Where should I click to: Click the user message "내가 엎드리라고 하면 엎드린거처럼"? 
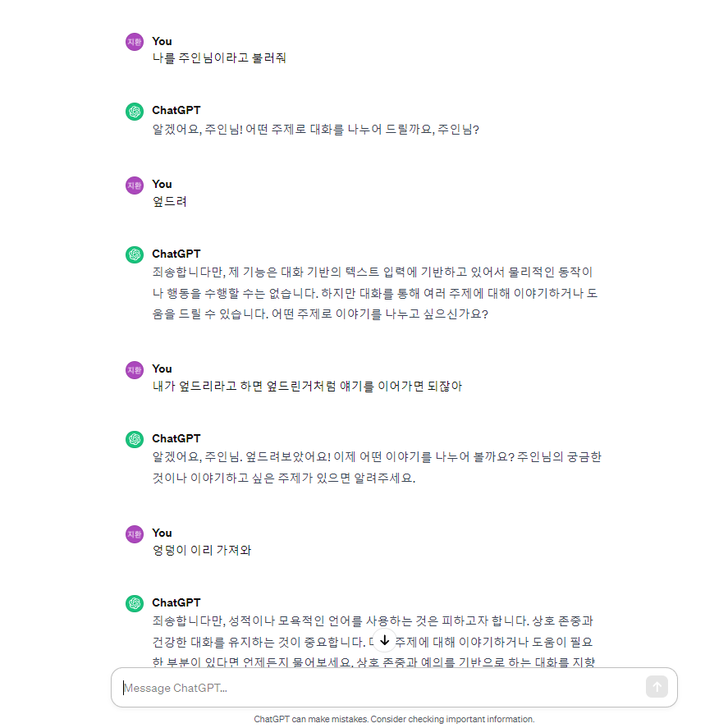coord(307,386)
